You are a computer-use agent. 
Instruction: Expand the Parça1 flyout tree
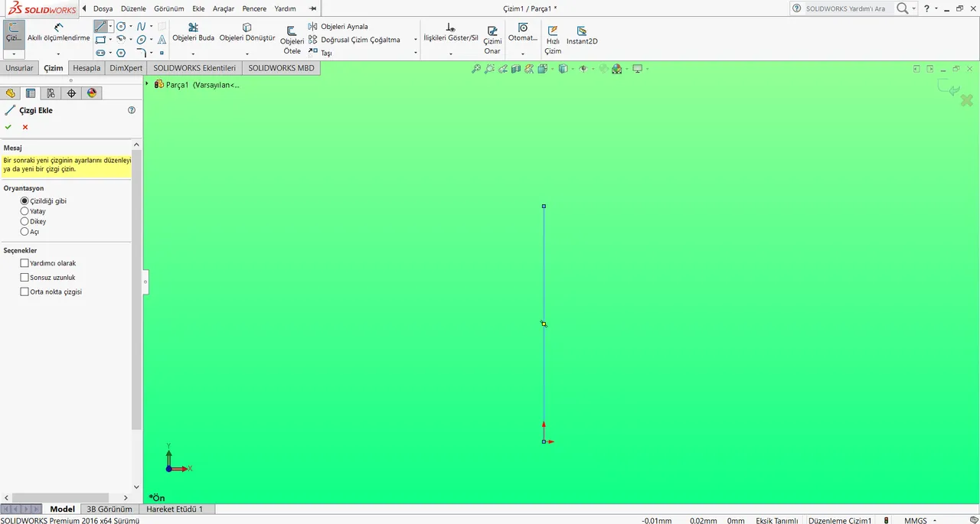pyautogui.click(x=147, y=84)
